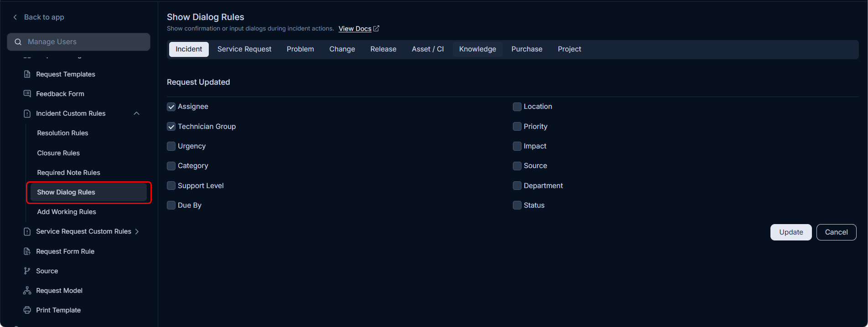The width and height of the screenshot is (868, 327).
Task: Check the Support Level checkbox
Action: tap(171, 186)
